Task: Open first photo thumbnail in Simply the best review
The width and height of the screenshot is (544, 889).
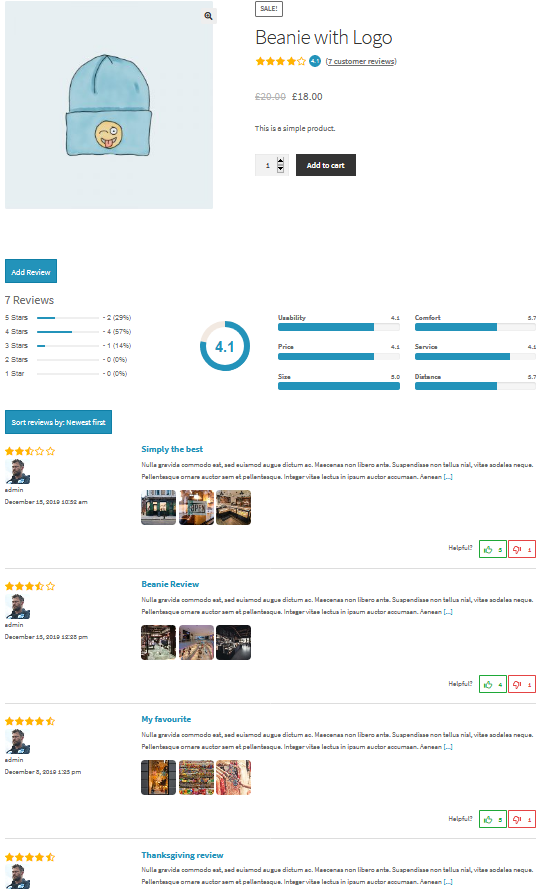Action: tap(158, 507)
